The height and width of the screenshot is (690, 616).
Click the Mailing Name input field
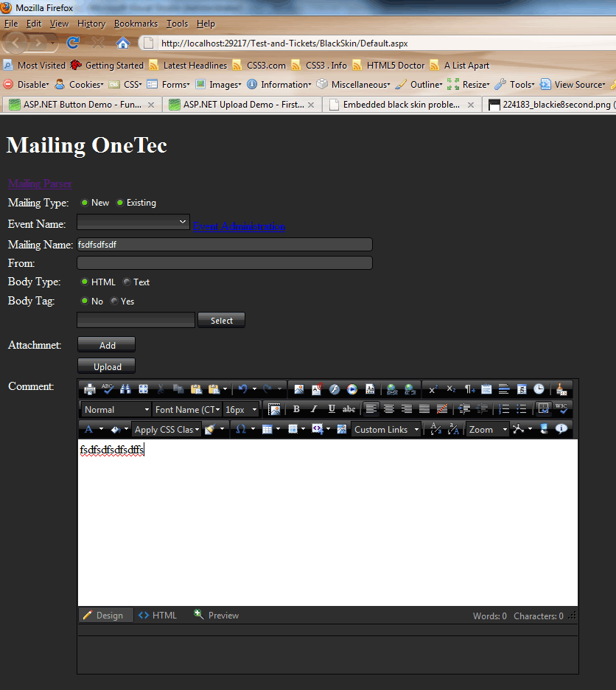[x=225, y=245]
